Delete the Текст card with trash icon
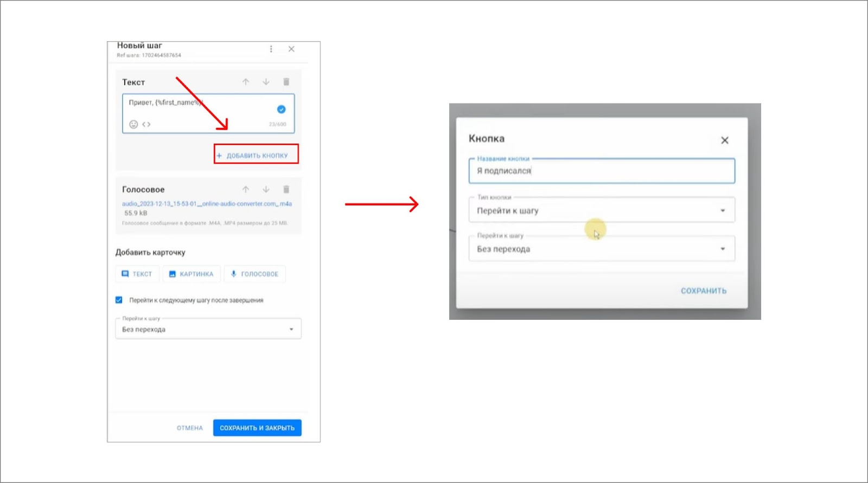This screenshot has height=483, width=868. click(x=286, y=82)
